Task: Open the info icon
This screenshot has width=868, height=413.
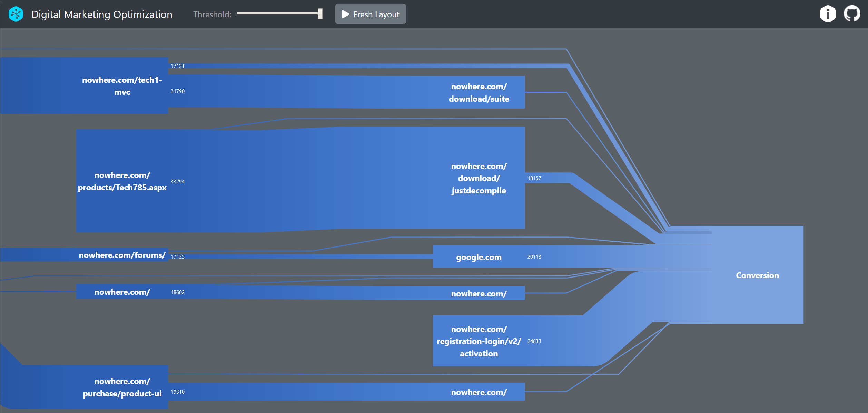Action: tap(827, 14)
